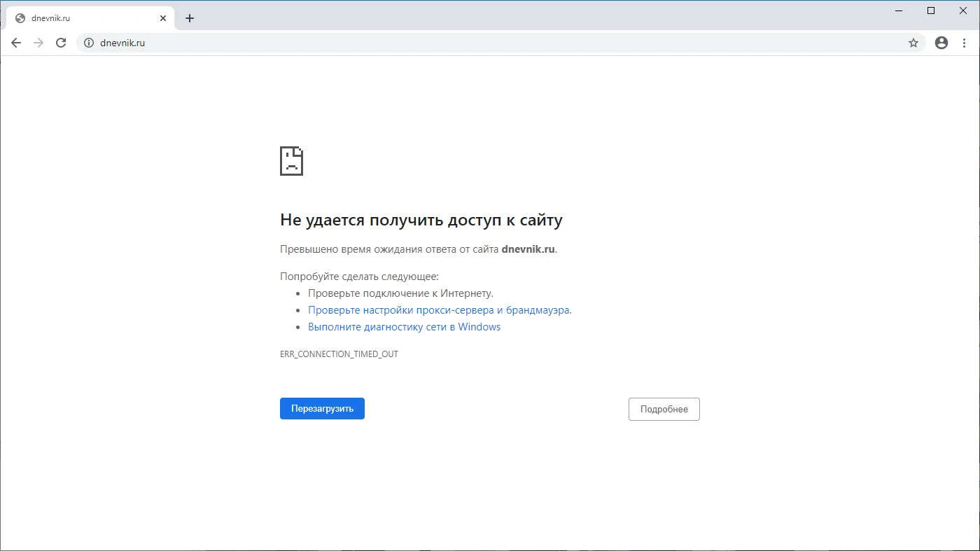The width and height of the screenshot is (980, 551).
Task: Close the dnevnik.ru tab
Action: click(x=163, y=18)
